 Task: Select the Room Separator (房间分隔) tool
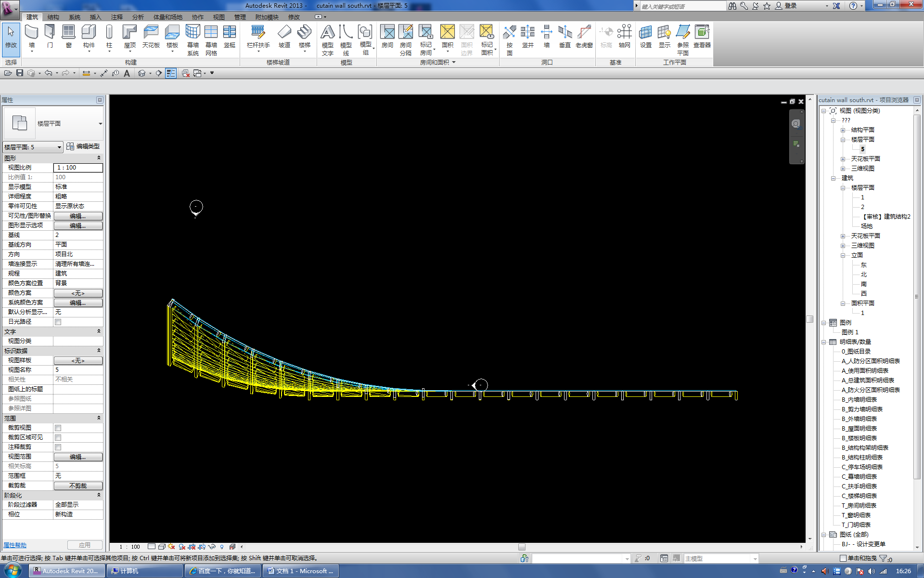(406, 40)
